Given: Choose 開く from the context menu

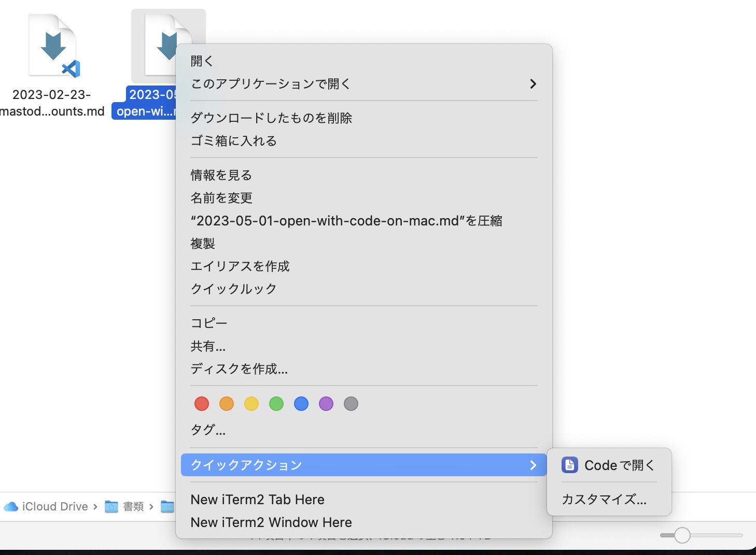Looking at the screenshot, I should [x=363, y=61].
